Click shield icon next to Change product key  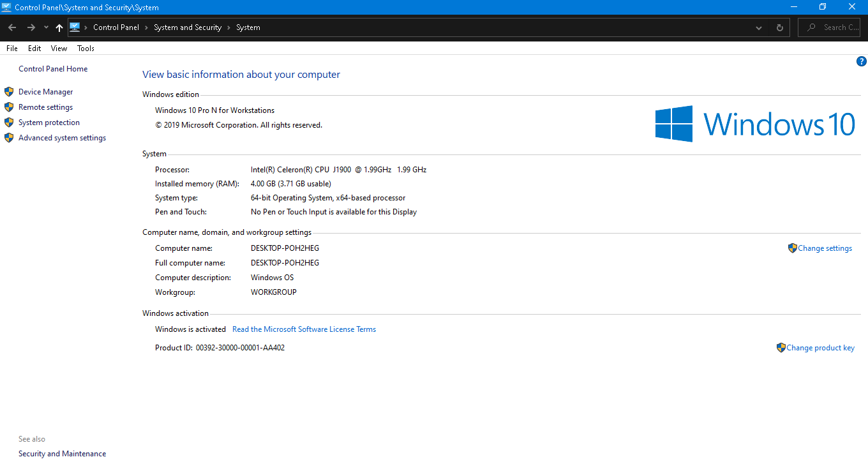coord(781,348)
